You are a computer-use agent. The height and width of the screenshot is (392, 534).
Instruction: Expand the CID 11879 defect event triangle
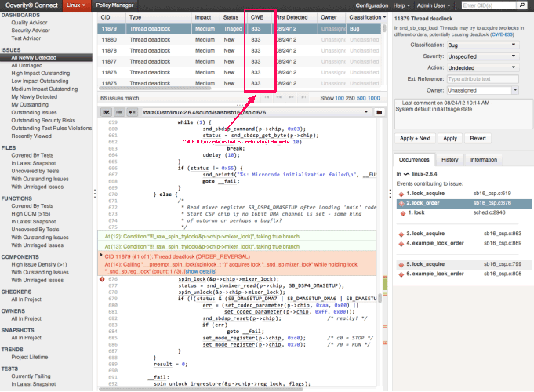pyautogui.click(x=101, y=255)
